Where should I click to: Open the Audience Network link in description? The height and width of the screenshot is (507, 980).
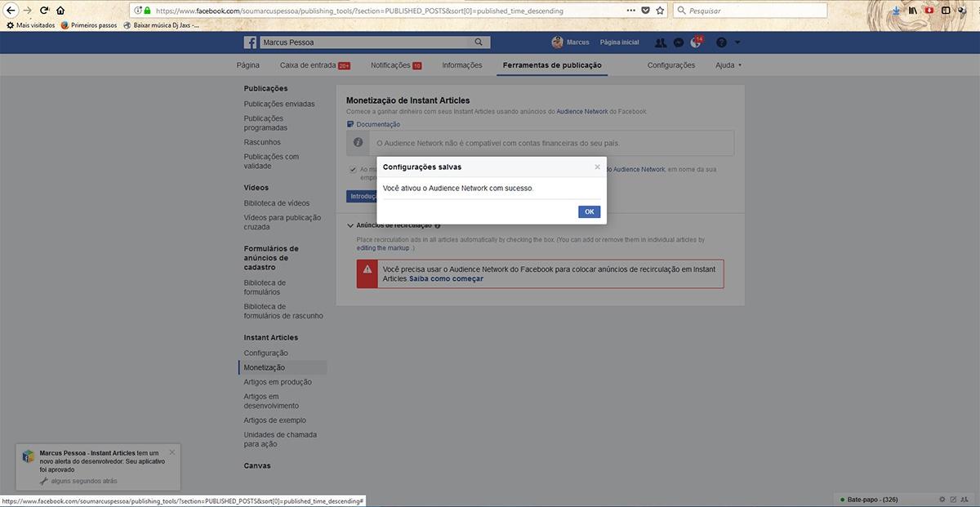[x=582, y=111]
